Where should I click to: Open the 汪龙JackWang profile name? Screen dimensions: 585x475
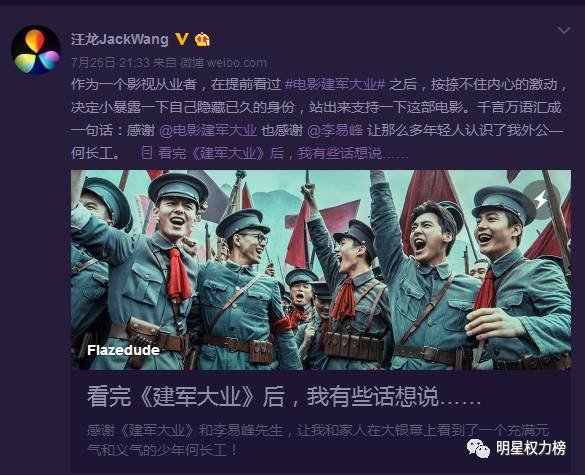coord(120,39)
